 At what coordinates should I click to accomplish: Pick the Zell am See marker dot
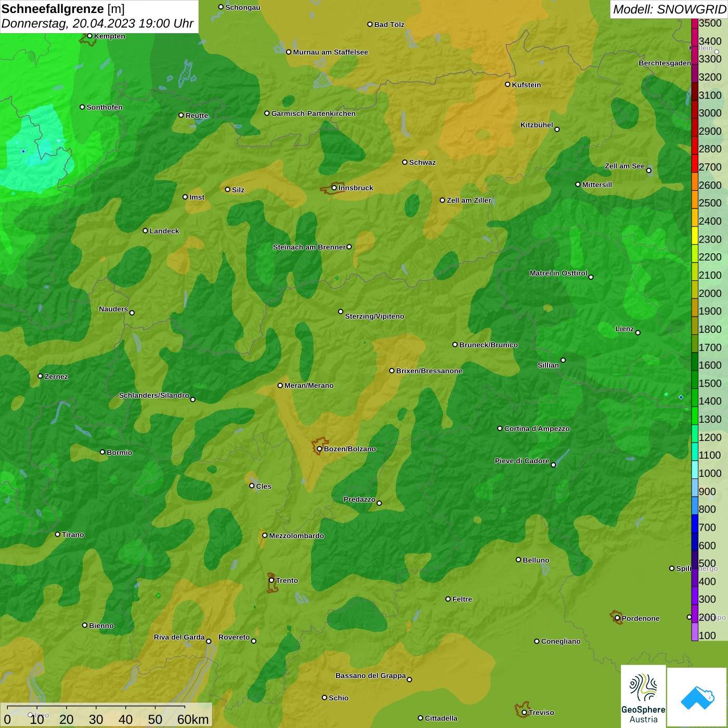648,170
